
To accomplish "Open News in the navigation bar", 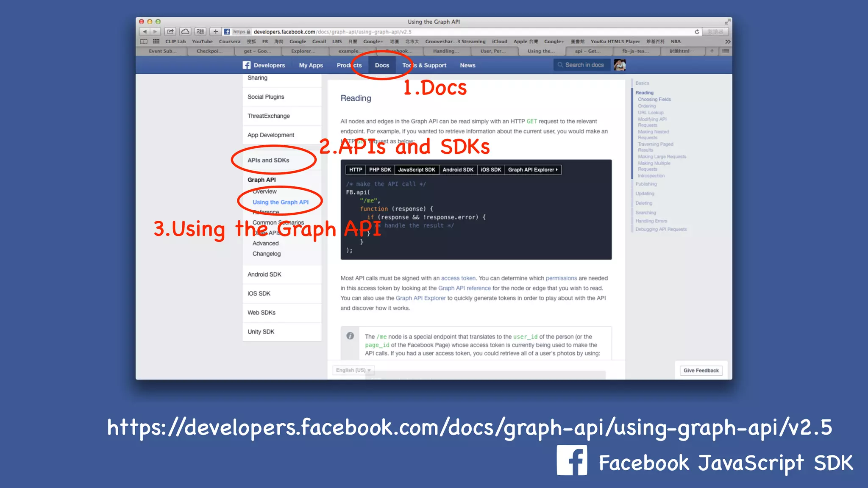I will coord(467,65).
